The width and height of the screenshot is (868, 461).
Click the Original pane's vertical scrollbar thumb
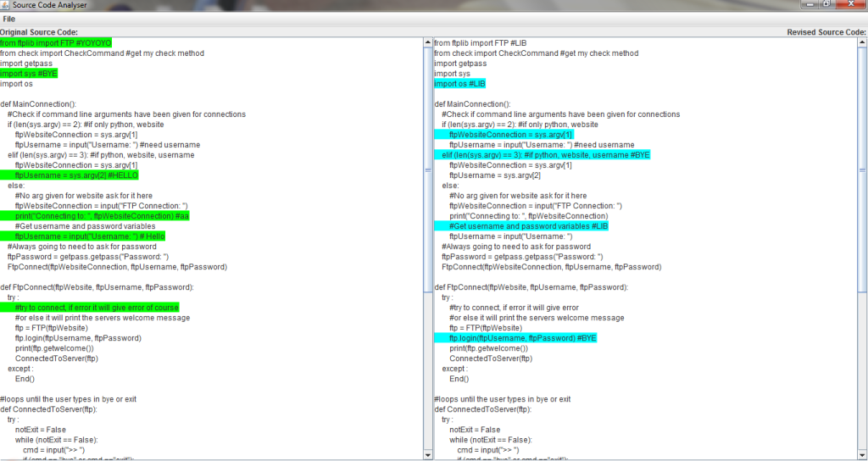pos(428,169)
